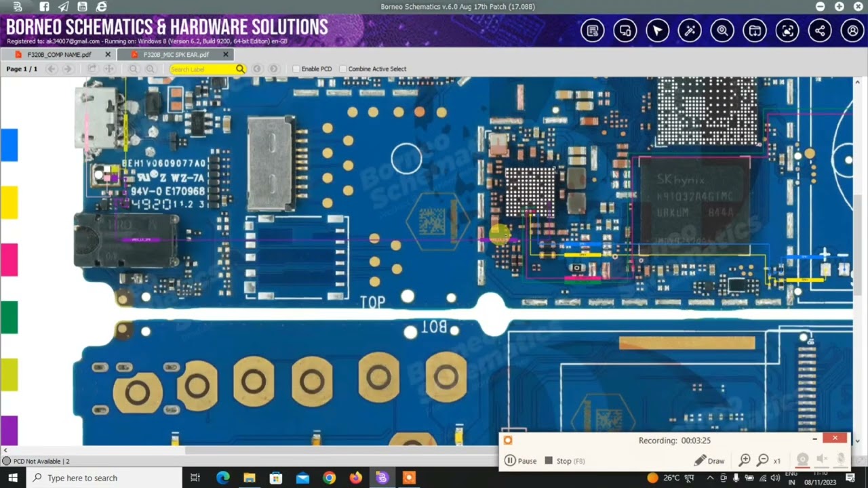868x488 pixels.
Task: Close the F320B_COMP NAME.pdf tab
Action: click(108, 54)
